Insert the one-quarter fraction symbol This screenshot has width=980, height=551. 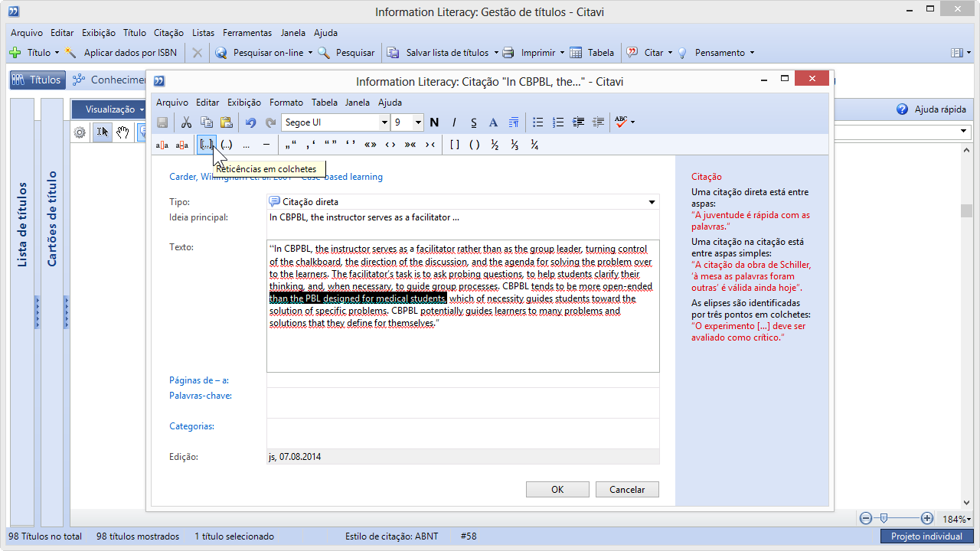534,145
